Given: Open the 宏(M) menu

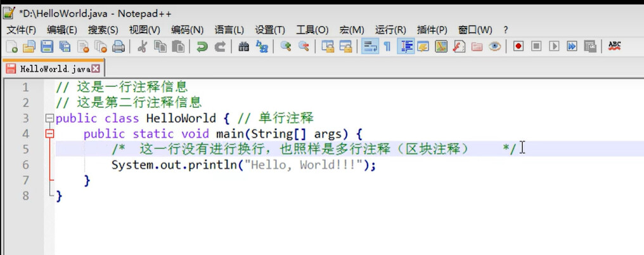Looking at the screenshot, I should click(x=352, y=30).
